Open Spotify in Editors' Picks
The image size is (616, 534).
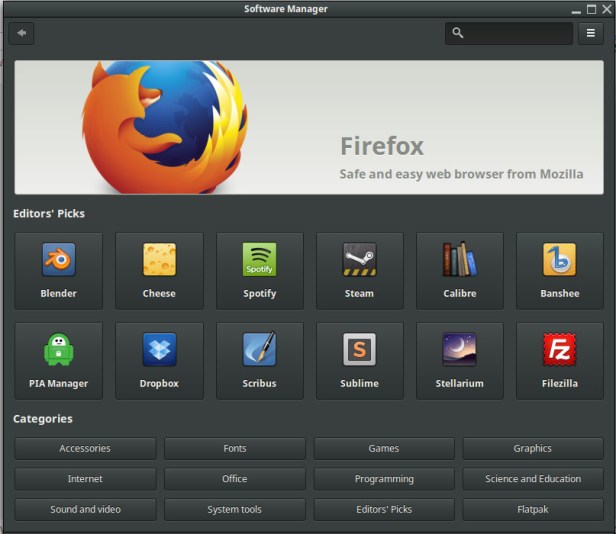point(259,260)
